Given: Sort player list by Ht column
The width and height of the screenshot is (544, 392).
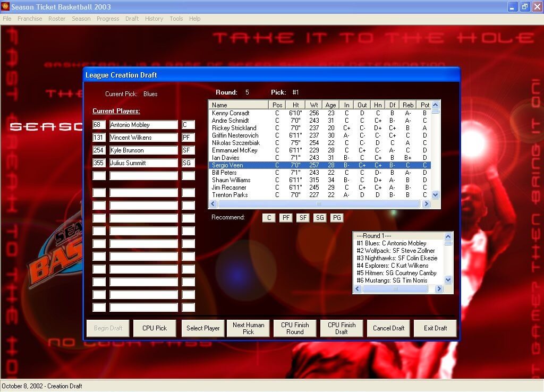Looking at the screenshot, I should pyautogui.click(x=295, y=105).
